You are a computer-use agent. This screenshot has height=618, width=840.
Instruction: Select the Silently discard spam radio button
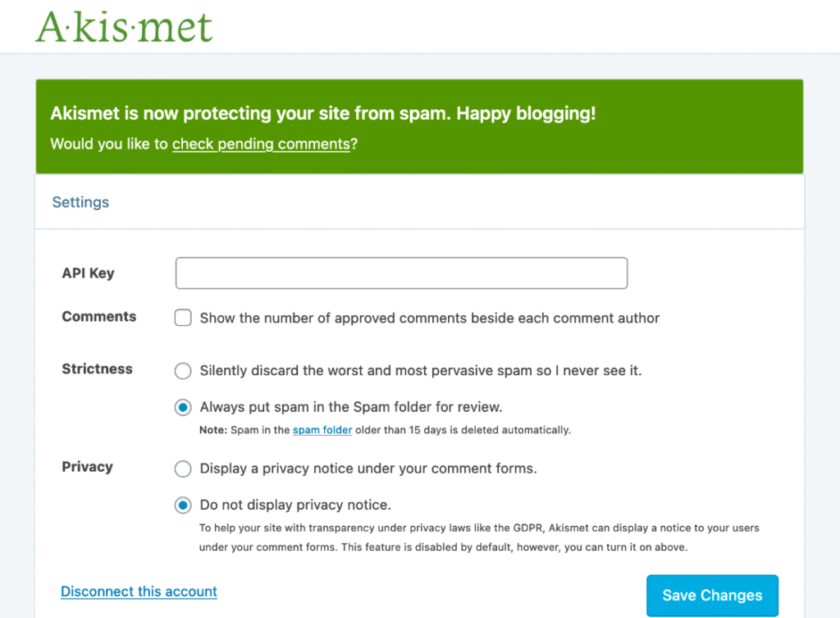(183, 370)
